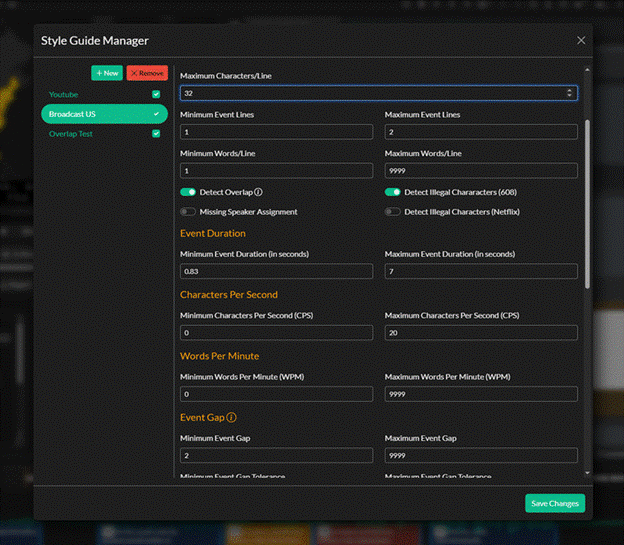Screen dimensions: 624x545
Task: Toggle the Broadcast US checkmark
Action: click(155, 114)
